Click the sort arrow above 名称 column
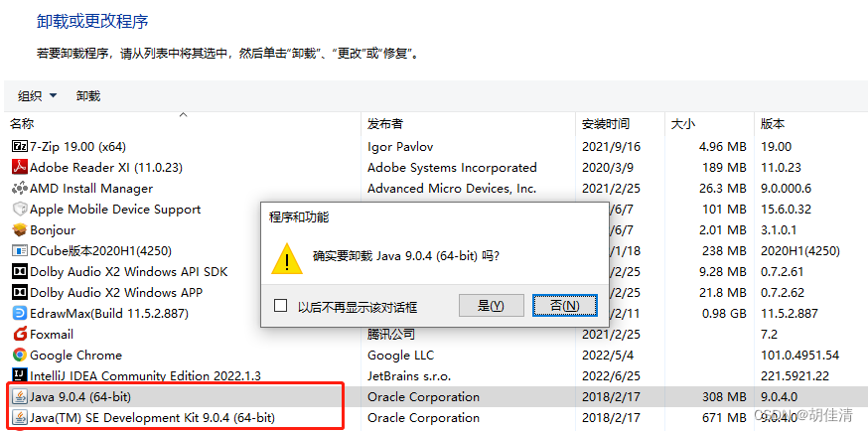Screen dimensions: 868x431 [183, 115]
